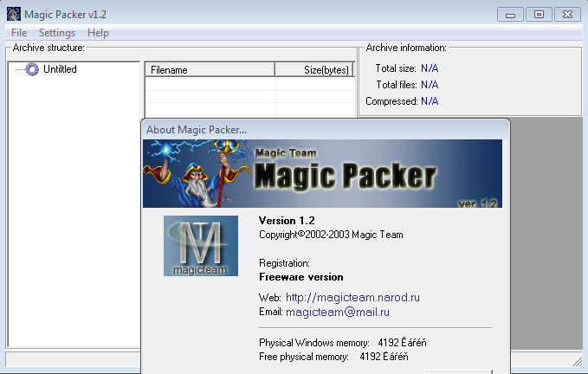Click the resize grip in the window corner

(x=578, y=360)
